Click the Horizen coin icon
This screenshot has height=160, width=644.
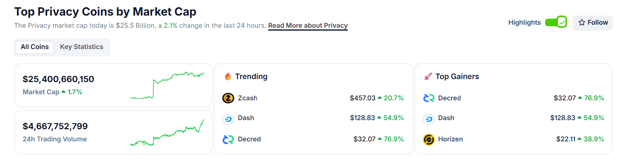pos(428,139)
